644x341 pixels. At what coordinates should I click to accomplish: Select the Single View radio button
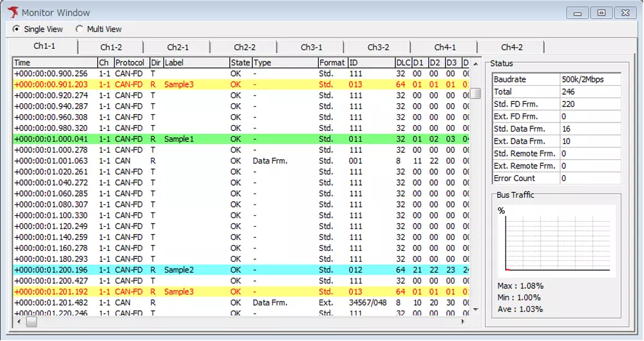17,29
